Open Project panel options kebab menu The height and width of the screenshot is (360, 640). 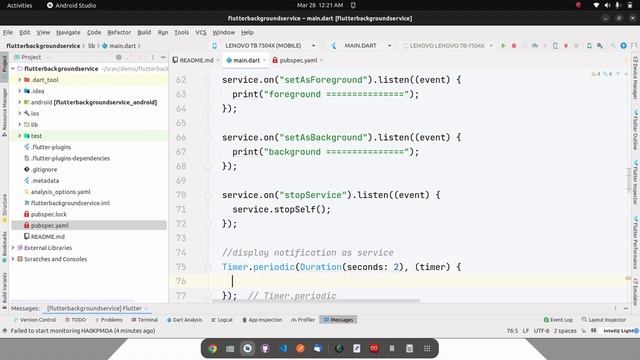153,57
